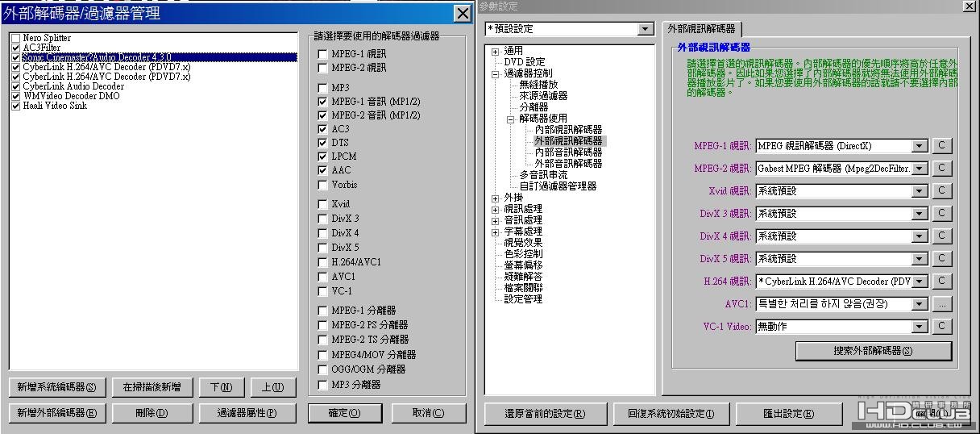Enable the H.264/AVC1 checkbox

323,262
